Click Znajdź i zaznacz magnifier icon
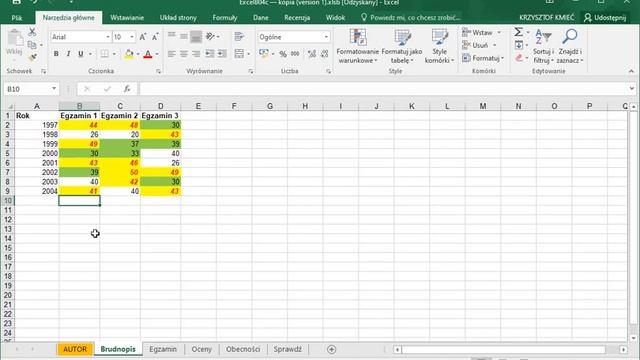640x360 pixels. pyautogui.click(x=569, y=46)
